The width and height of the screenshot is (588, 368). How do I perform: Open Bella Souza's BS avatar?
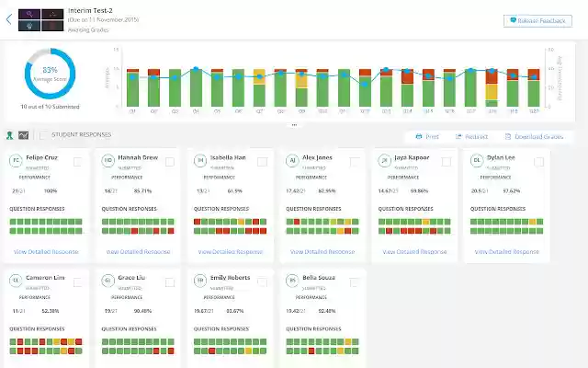pos(292,281)
